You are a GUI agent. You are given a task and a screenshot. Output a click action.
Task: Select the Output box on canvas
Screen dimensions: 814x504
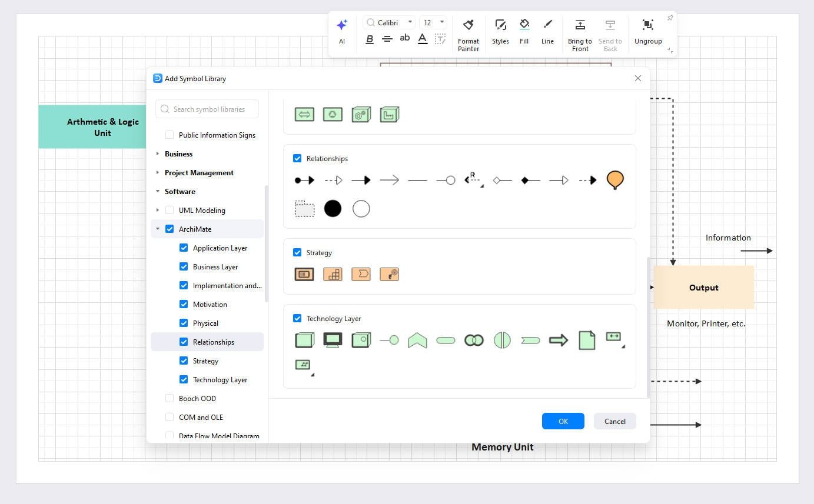[x=704, y=288]
